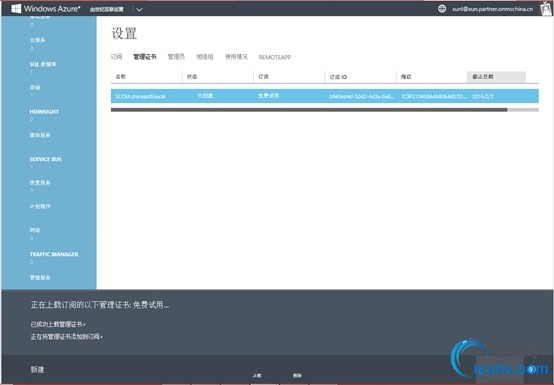Image resolution: width=554 pixels, height=385 pixels.
Task: Click thumbprint starting 7C9F2104
Action: coord(434,96)
